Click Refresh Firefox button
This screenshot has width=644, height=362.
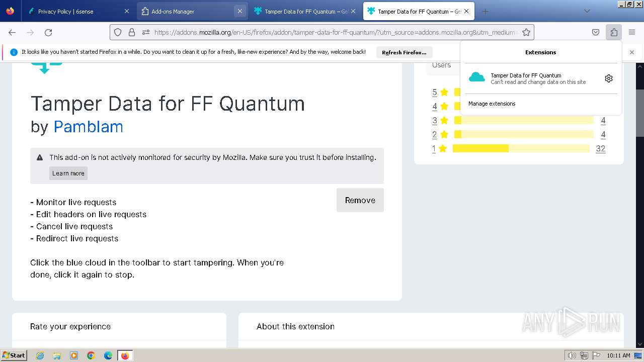point(404,52)
